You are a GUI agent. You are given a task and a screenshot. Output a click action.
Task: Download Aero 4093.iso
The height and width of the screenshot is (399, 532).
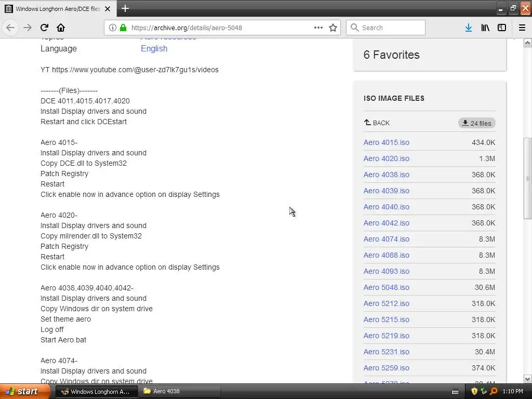click(387, 271)
